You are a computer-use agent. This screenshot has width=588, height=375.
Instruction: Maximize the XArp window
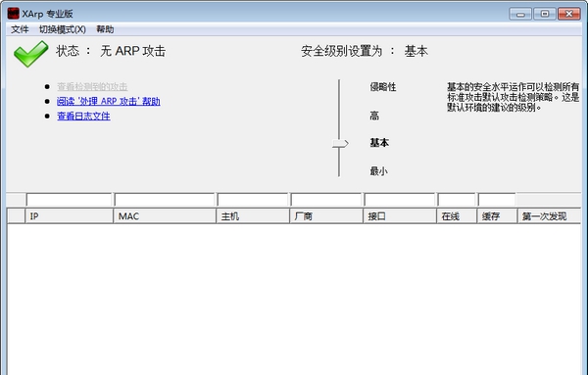pos(545,14)
